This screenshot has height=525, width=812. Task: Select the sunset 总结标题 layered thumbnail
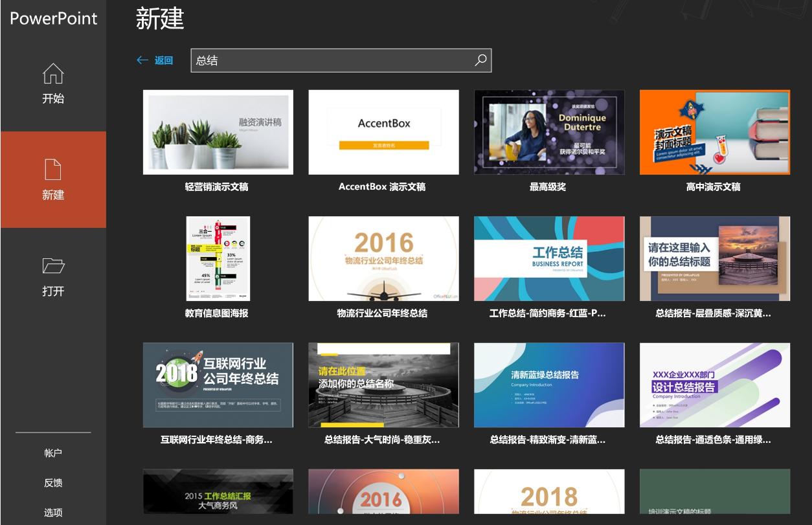tap(715, 258)
